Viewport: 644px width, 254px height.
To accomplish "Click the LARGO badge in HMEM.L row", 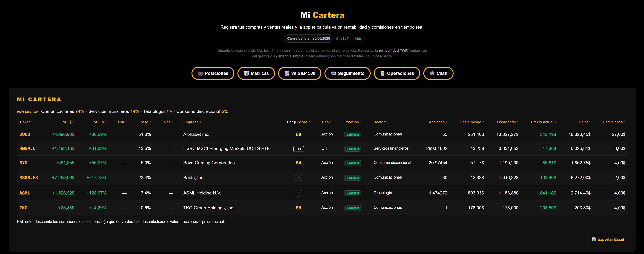I will coord(353,149).
